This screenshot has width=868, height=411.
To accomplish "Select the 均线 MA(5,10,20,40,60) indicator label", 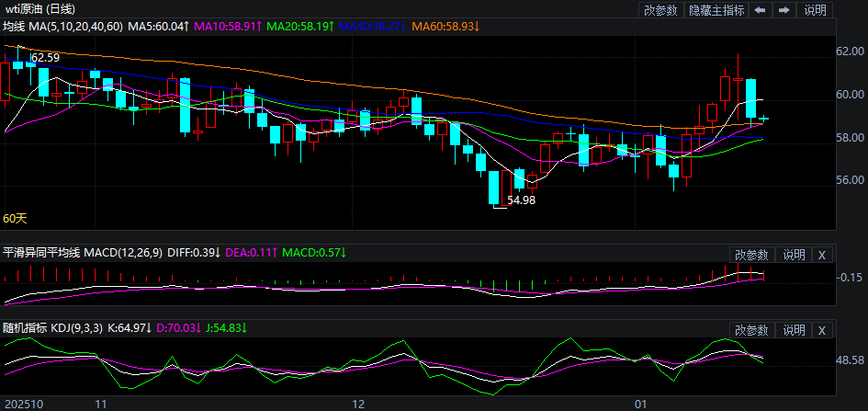I will pyautogui.click(x=62, y=27).
